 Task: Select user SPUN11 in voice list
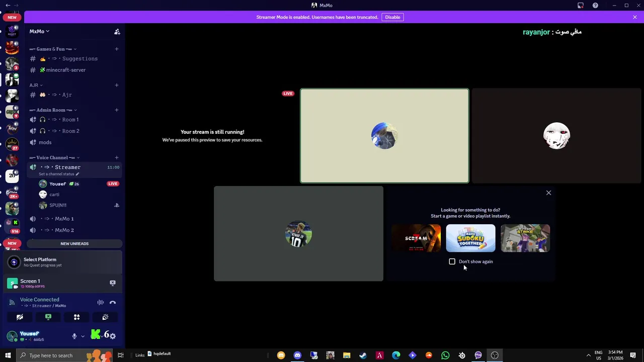[79, 205]
